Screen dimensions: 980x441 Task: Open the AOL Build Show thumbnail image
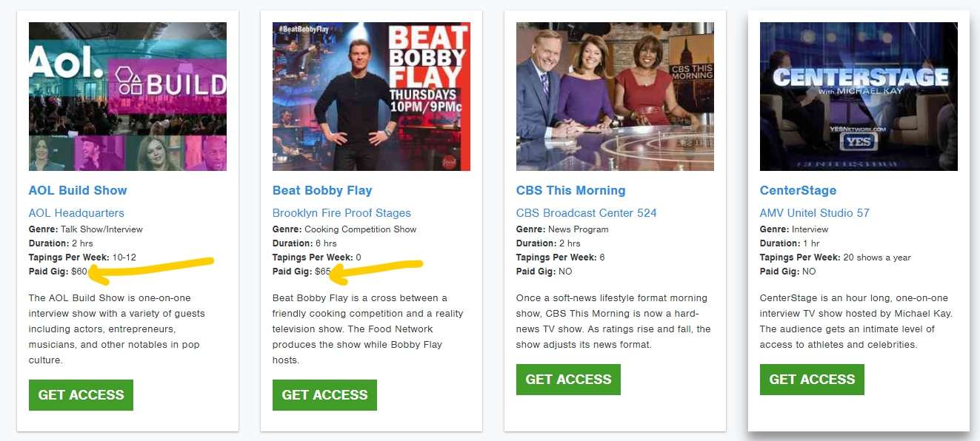click(x=127, y=96)
